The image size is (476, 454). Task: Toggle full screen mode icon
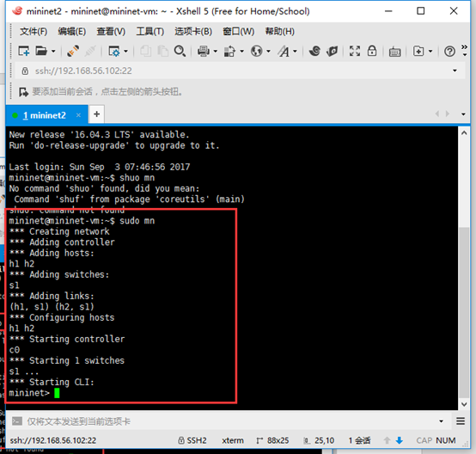pos(355,51)
